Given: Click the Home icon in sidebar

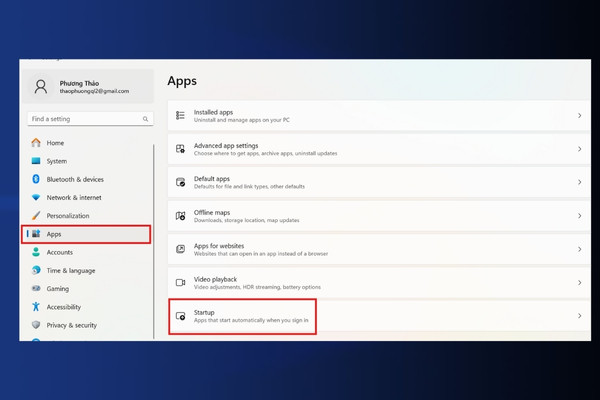Looking at the screenshot, I should coord(36,143).
